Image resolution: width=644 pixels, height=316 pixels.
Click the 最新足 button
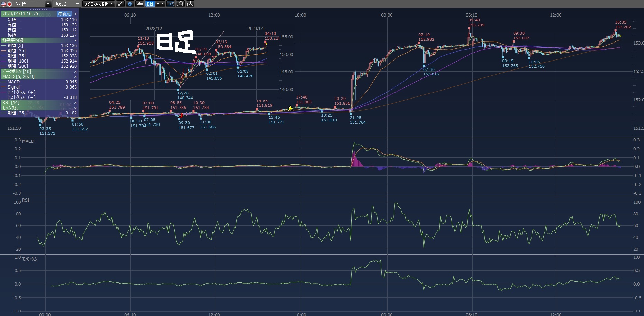64,14
